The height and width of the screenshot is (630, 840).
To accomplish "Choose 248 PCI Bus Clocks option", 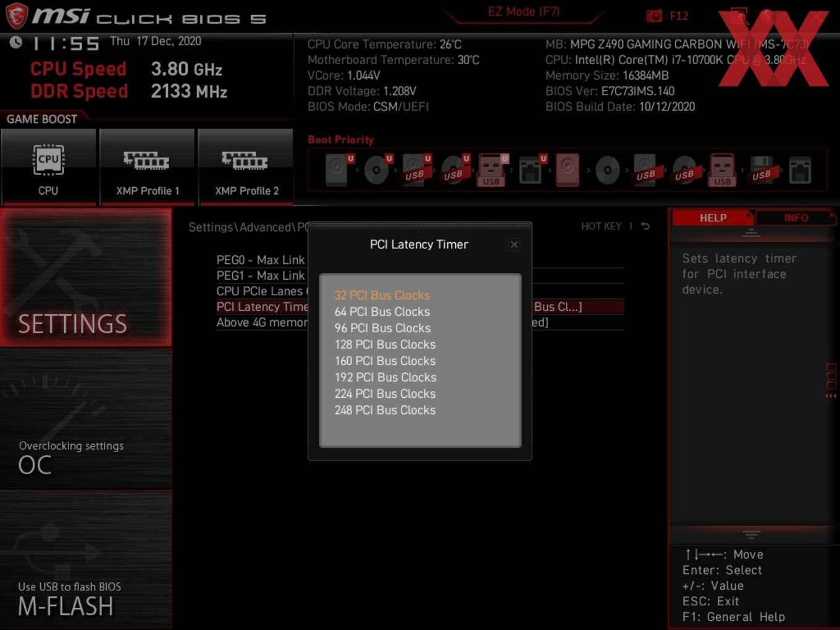I will click(385, 410).
